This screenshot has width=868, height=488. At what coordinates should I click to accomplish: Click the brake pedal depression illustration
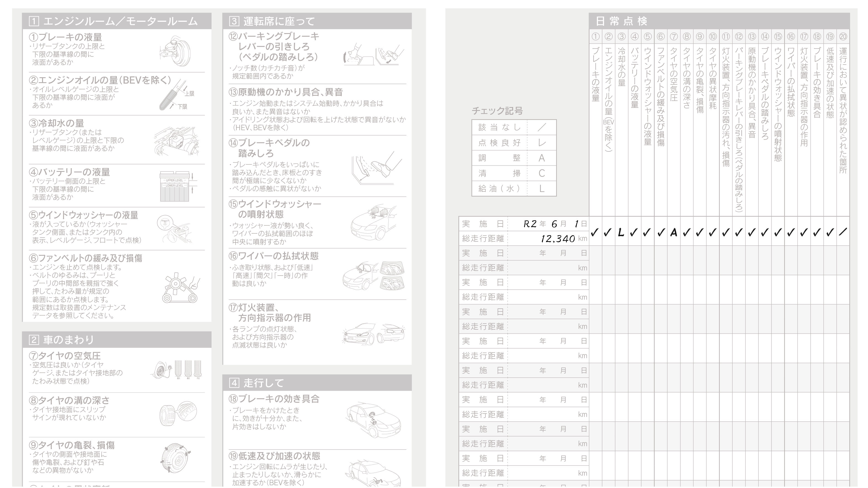377,168
